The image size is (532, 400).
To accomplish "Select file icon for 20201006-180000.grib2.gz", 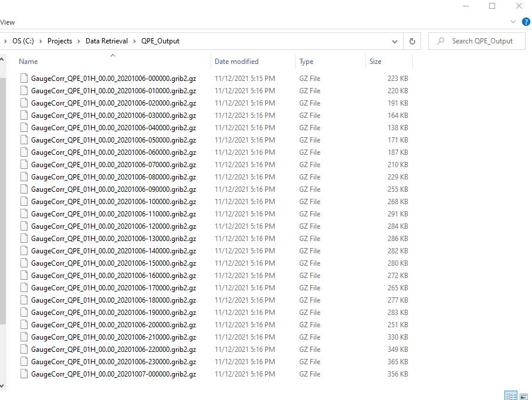I will point(23,300).
